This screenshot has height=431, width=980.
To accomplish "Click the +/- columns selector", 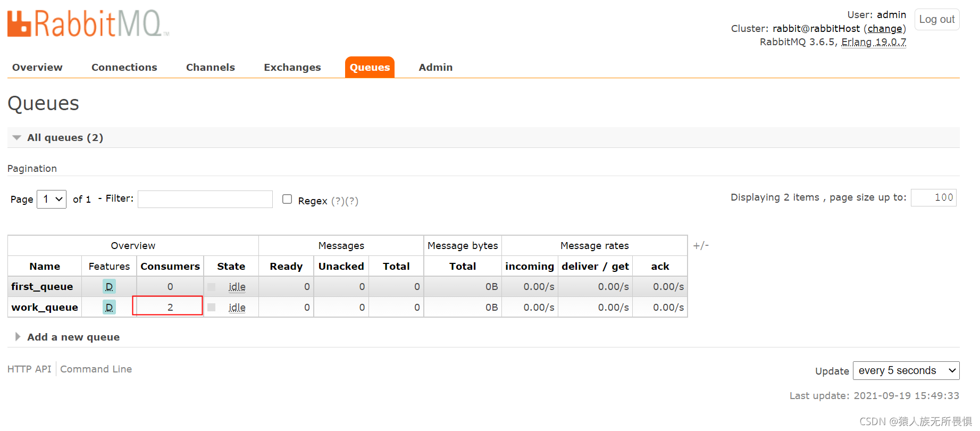I will tap(701, 245).
